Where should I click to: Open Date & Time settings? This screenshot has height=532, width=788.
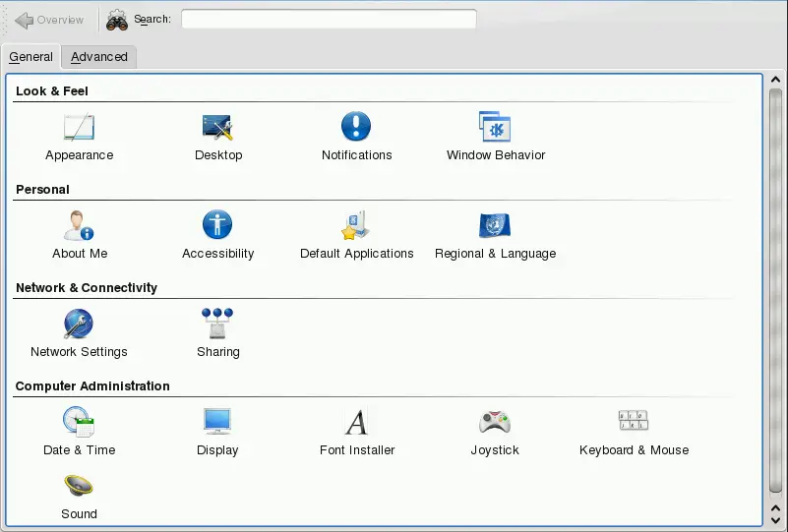tap(79, 423)
